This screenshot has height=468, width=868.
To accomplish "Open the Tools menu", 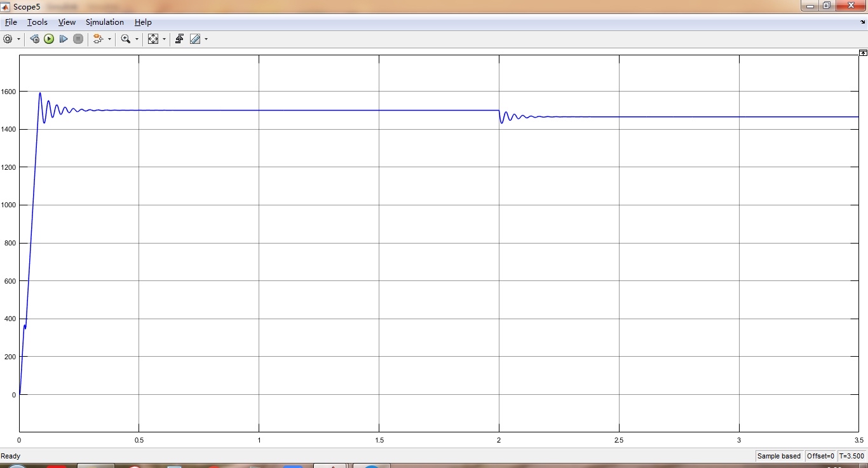I will [x=37, y=22].
